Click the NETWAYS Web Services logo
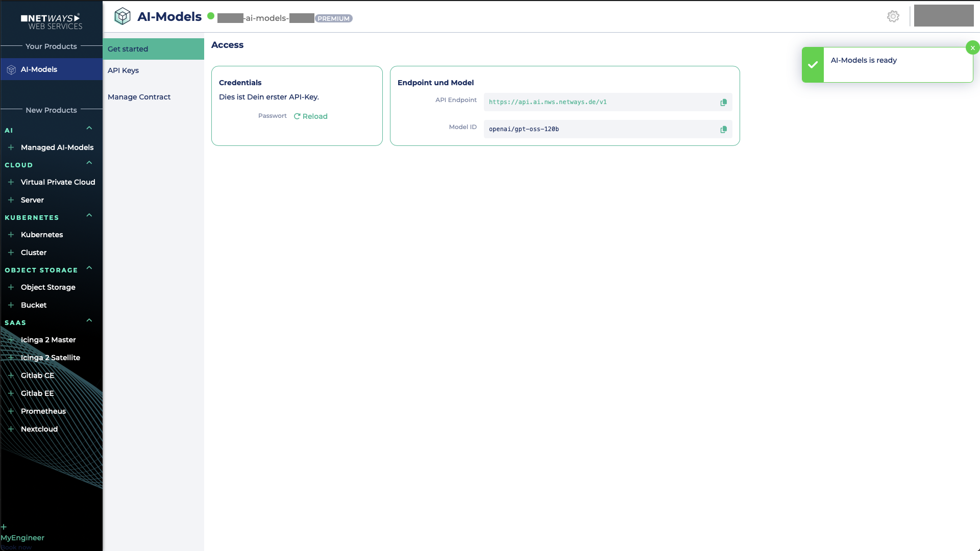 (x=51, y=21)
